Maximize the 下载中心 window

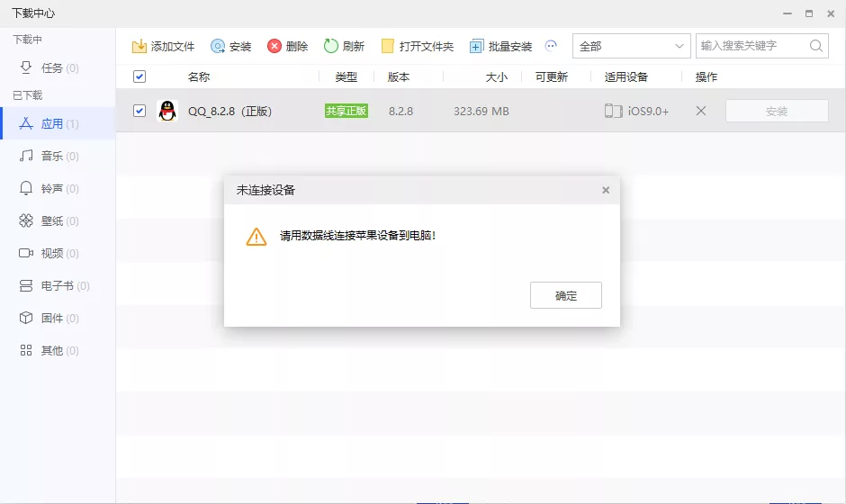click(809, 13)
